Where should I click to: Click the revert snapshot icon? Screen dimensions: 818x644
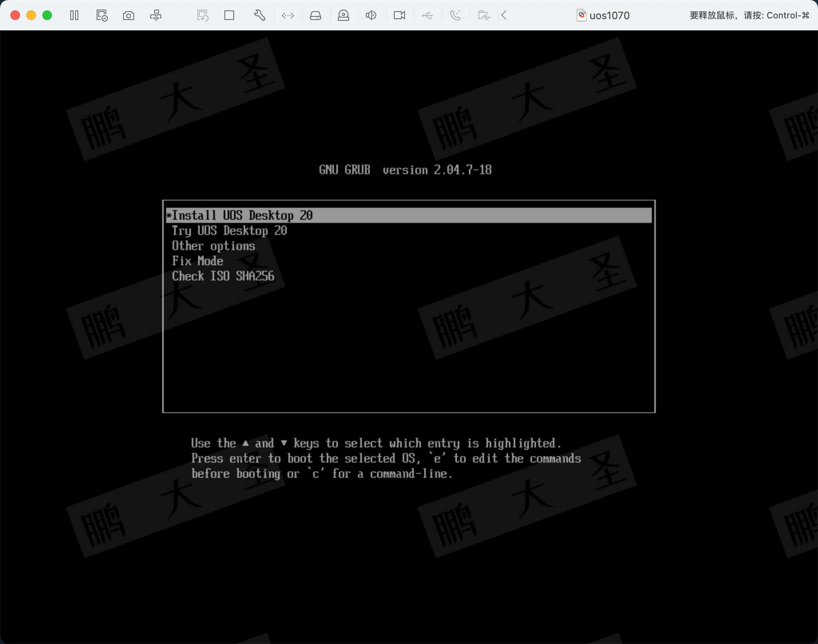[x=203, y=16]
